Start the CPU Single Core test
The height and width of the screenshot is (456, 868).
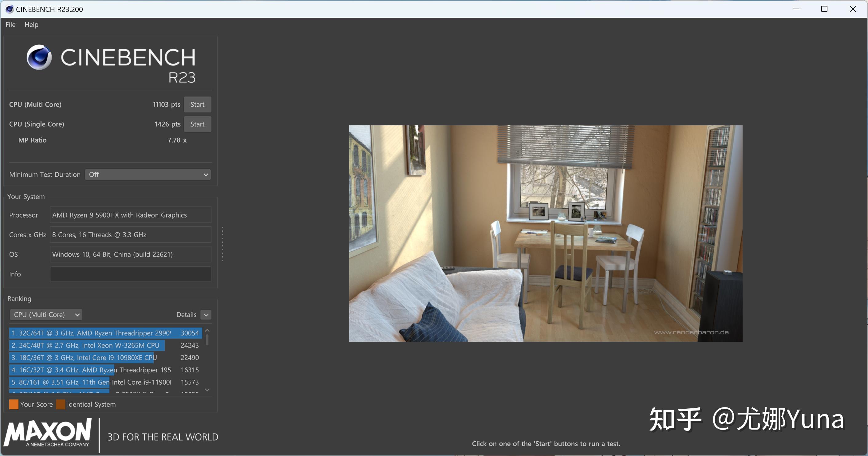pyautogui.click(x=197, y=124)
